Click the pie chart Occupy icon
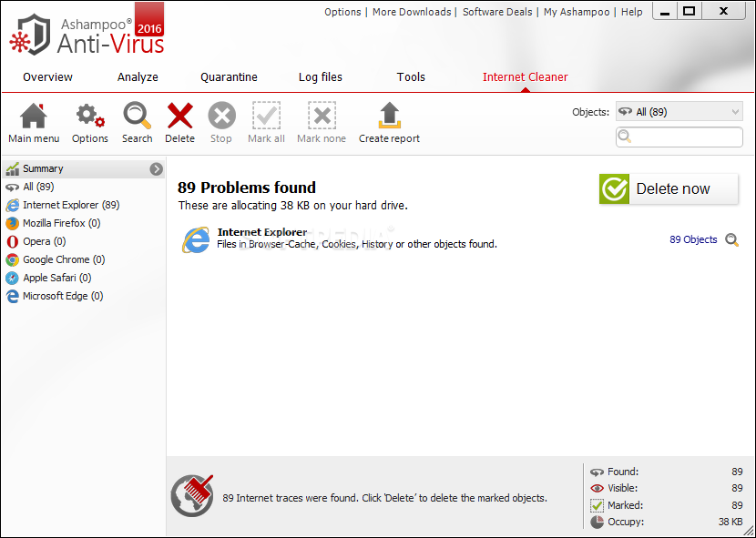Screen dimensions: 756x538 coord(597,522)
